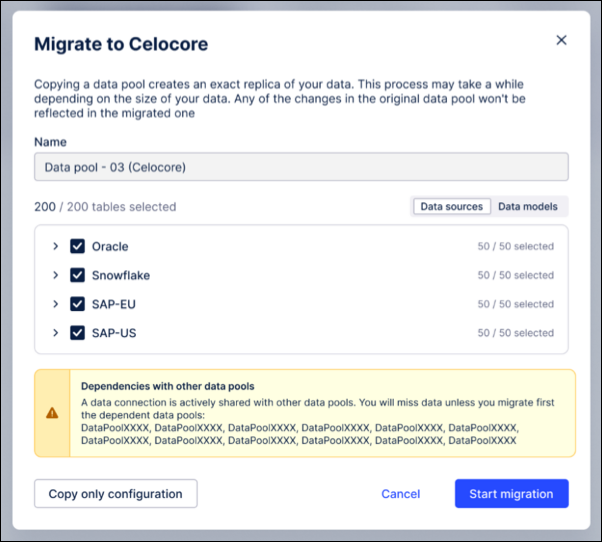Expand the Snowflake tables list
Image resolution: width=602 pixels, height=542 pixels.
(x=56, y=275)
